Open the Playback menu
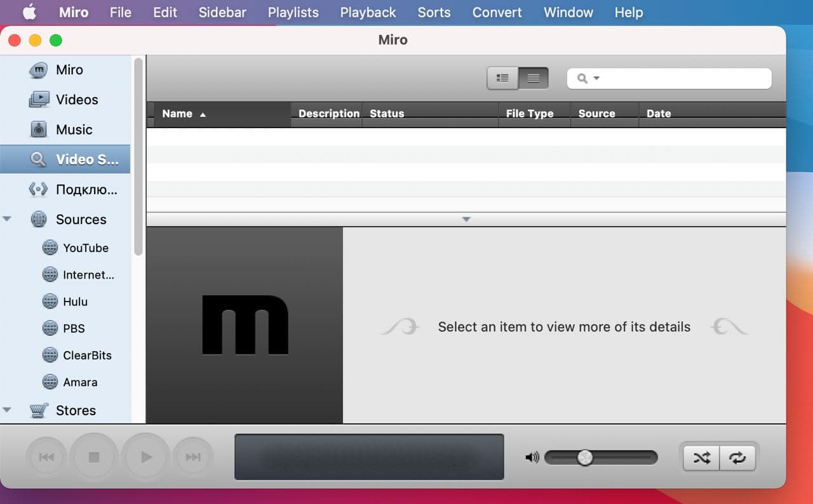 click(368, 12)
